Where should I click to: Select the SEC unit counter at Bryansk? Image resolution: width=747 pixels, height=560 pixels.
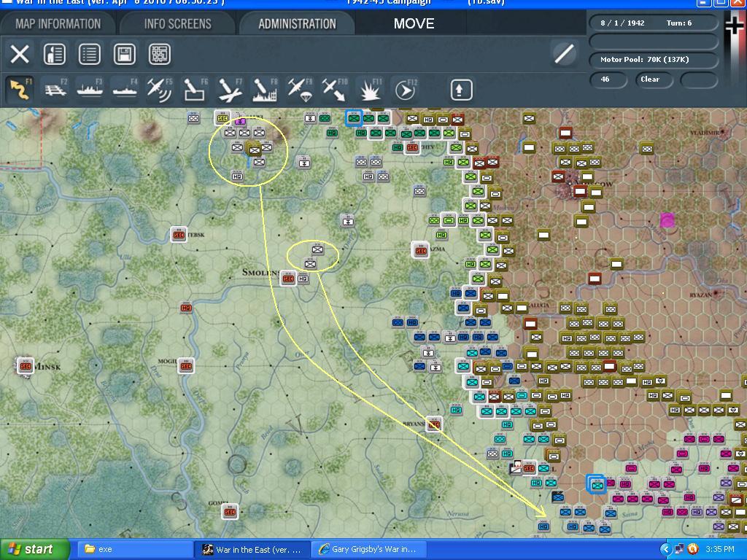[433, 424]
